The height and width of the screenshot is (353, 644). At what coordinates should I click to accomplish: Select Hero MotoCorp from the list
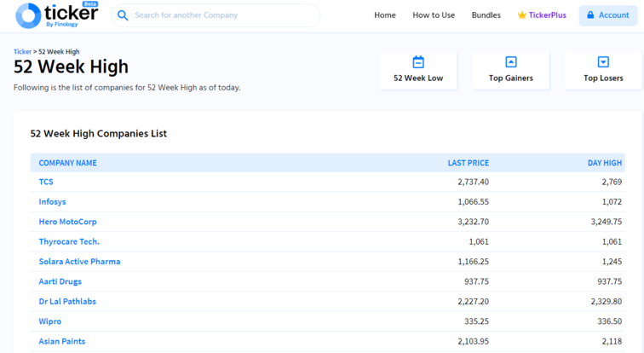coord(68,222)
